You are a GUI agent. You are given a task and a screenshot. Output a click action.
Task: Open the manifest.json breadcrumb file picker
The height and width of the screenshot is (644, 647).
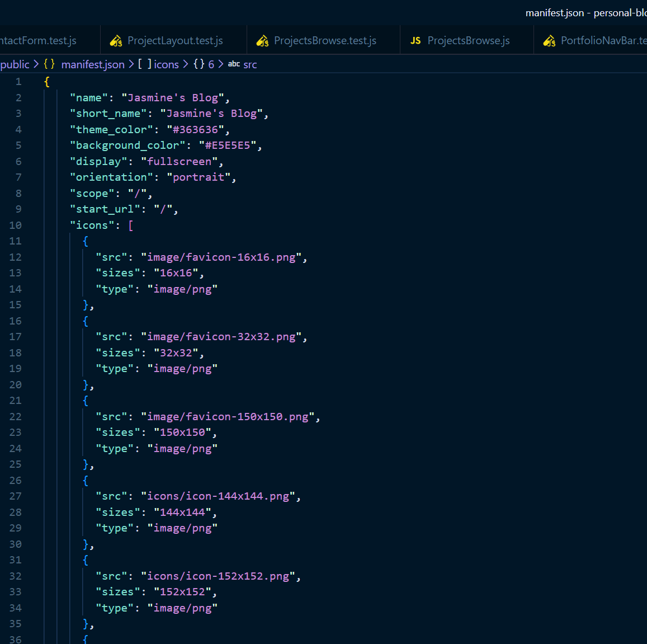coord(93,64)
